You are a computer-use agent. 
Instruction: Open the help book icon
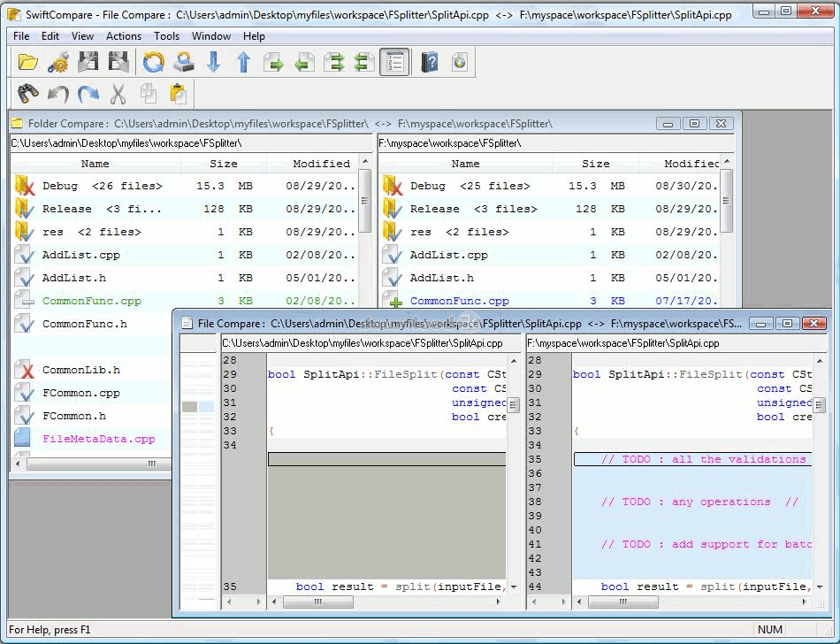(x=430, y=62)
